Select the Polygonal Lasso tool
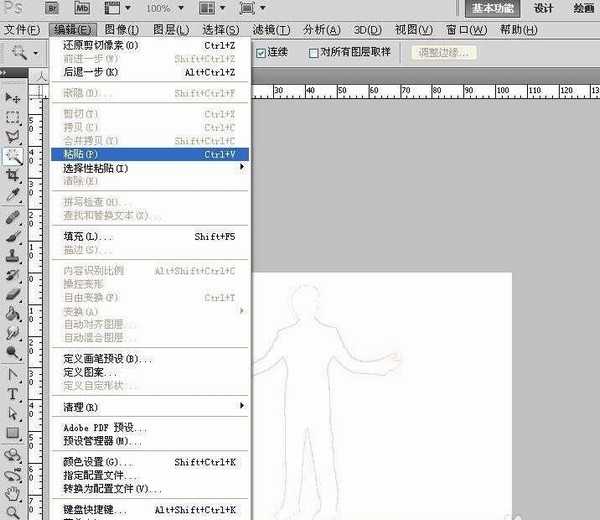This screenshot has height=520, width=600. pyautogui.click(x=12, y=137)
